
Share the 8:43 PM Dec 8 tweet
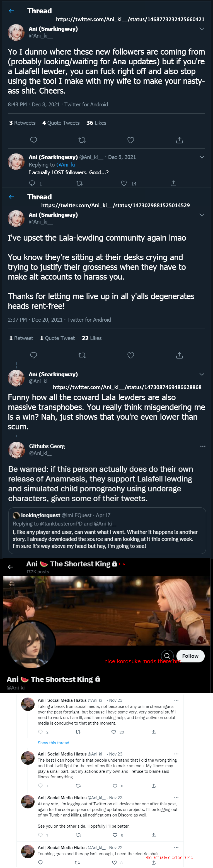coord(179,140)
